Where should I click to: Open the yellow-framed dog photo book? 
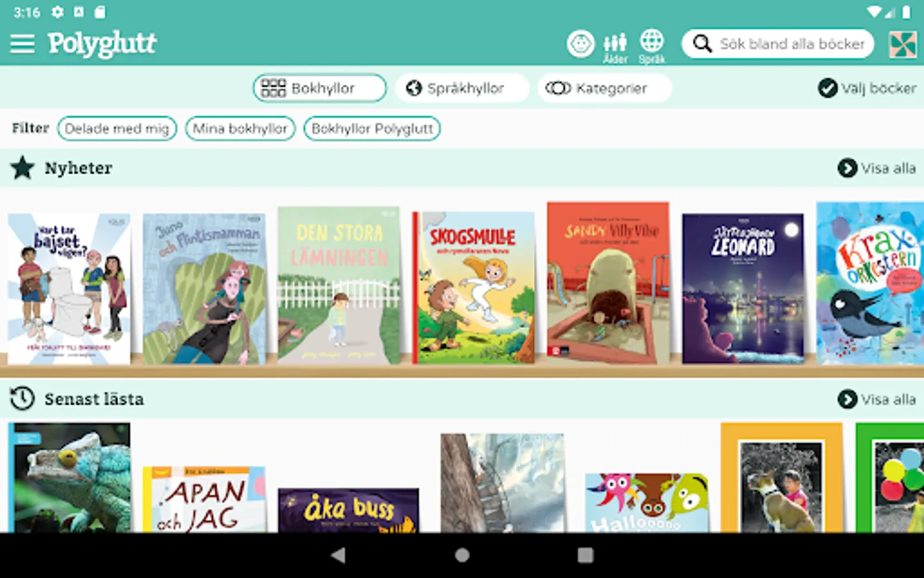[782, 477]
